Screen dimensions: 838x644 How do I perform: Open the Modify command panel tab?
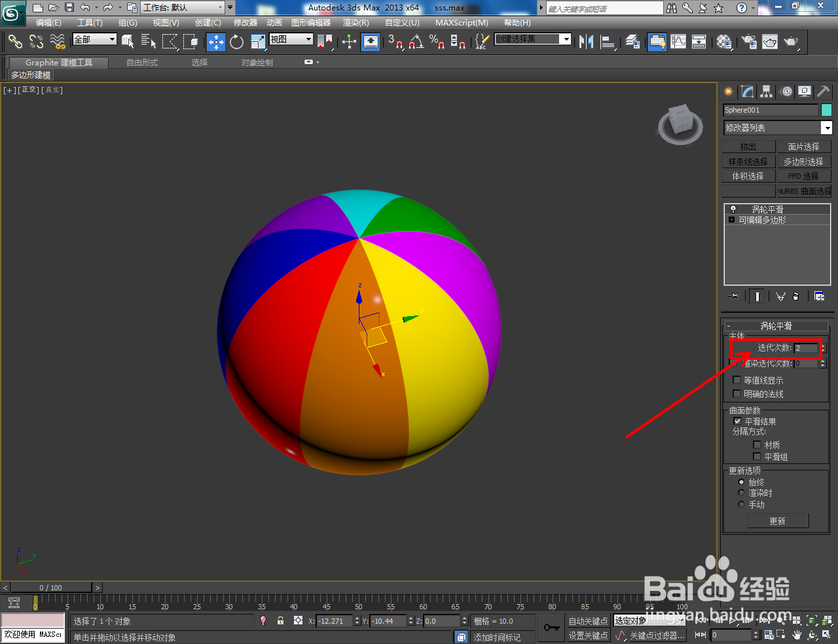(748, 92)
